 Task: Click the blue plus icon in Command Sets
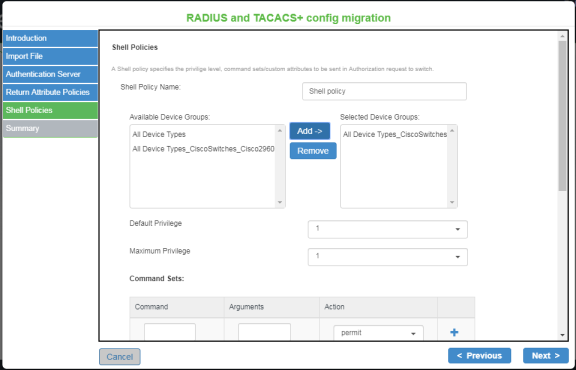tap(454, 332)
